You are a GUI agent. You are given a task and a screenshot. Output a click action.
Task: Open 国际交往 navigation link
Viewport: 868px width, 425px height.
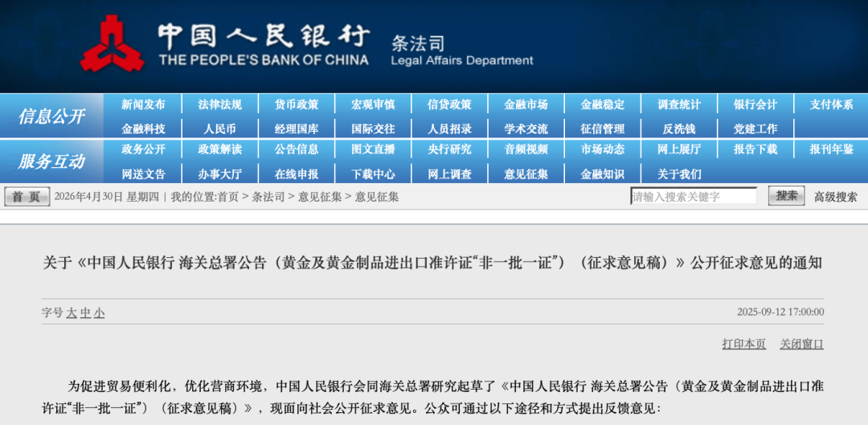click(x=373, y=129)
